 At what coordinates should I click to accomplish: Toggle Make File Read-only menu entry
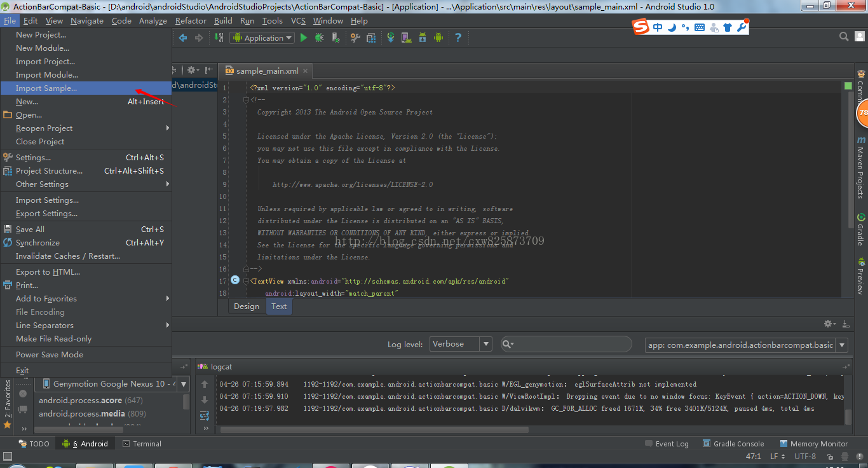coord(86,338)
